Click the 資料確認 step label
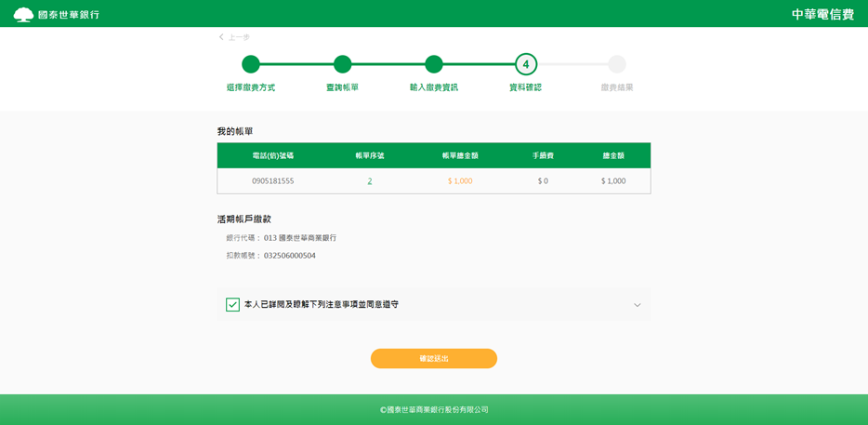This screenshot has height=425, width=868. coord(525,87)
